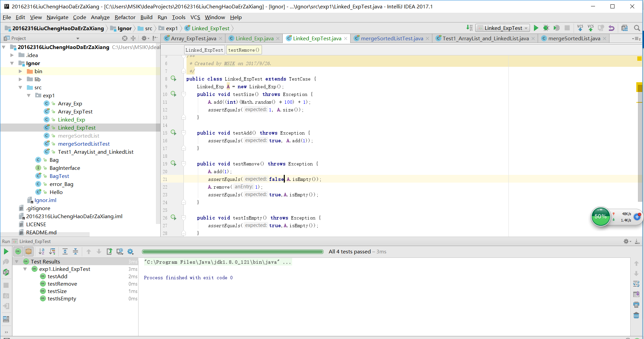Click the green test progress bar
This screenshot has height=339, width=644.
click(232, 251)
